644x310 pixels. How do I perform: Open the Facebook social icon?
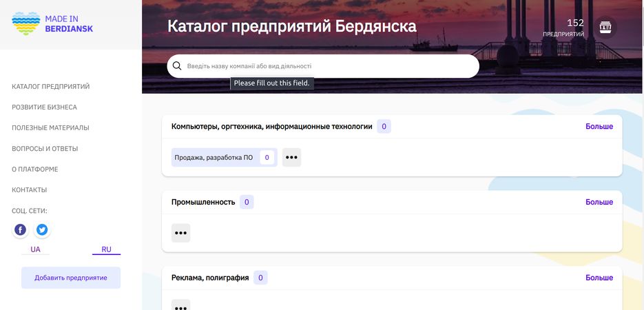pos(21,229)
